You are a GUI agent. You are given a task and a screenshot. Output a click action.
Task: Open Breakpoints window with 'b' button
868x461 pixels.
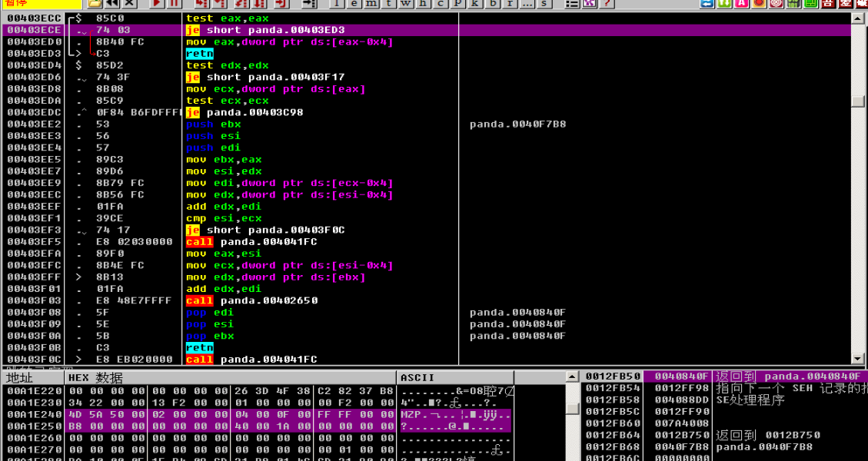tap(493, 3)
